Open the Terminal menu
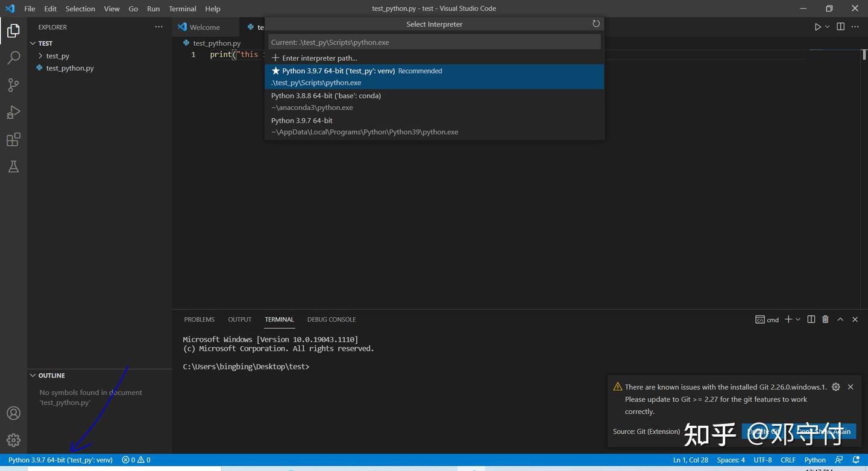This screenshot has width=868, height=471. (182, 8)
